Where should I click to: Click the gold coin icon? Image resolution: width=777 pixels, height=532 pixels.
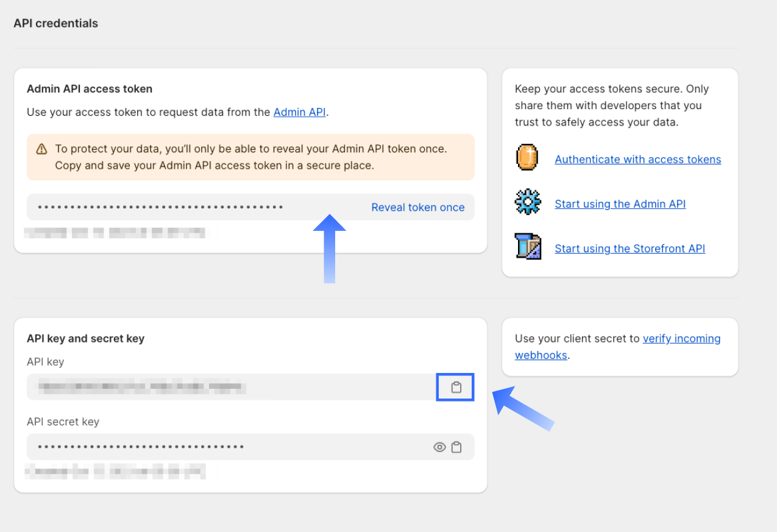[x=527, y=158]
